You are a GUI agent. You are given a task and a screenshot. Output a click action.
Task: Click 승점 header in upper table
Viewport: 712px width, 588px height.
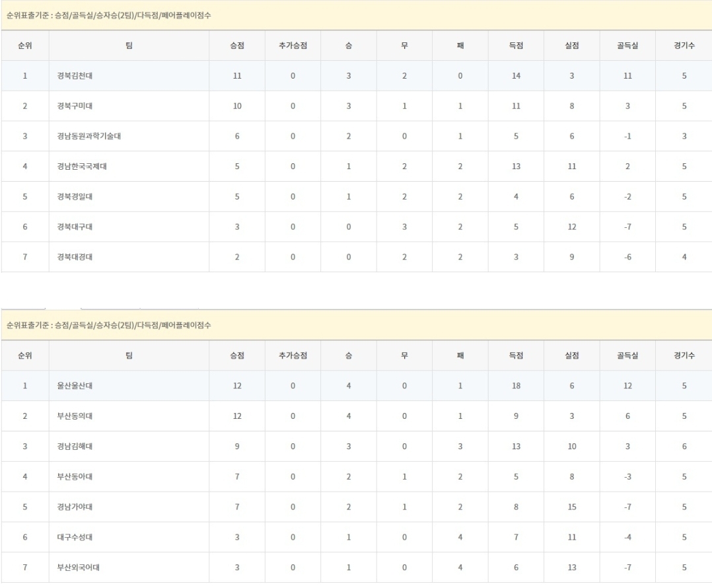237,46
